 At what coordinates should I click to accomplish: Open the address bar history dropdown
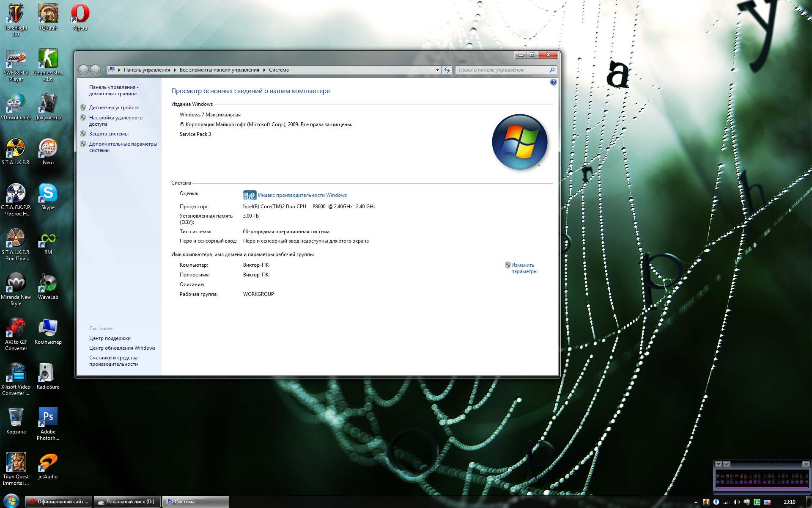(437, 70)
